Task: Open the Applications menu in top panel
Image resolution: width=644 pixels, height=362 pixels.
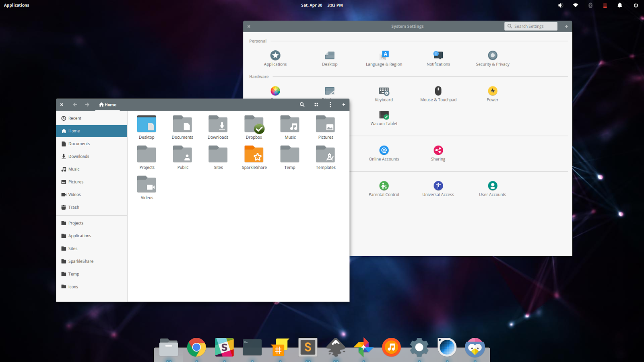Action: click(17, 5)
